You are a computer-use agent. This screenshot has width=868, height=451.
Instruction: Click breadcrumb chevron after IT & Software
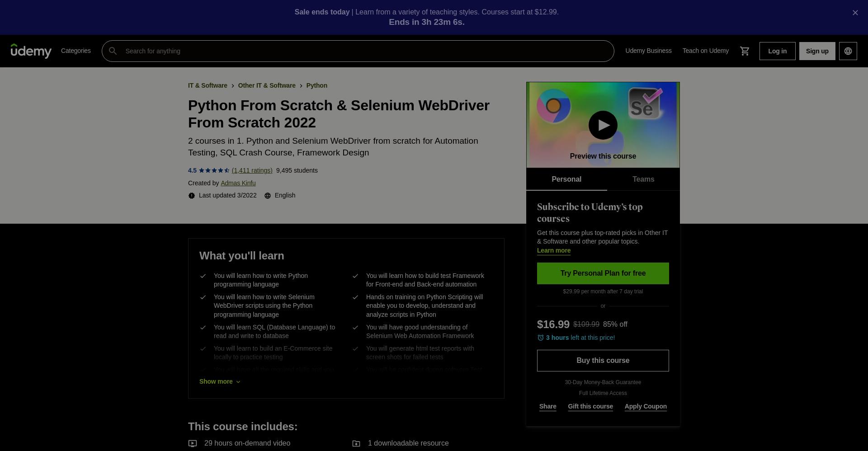click(233, 86)
